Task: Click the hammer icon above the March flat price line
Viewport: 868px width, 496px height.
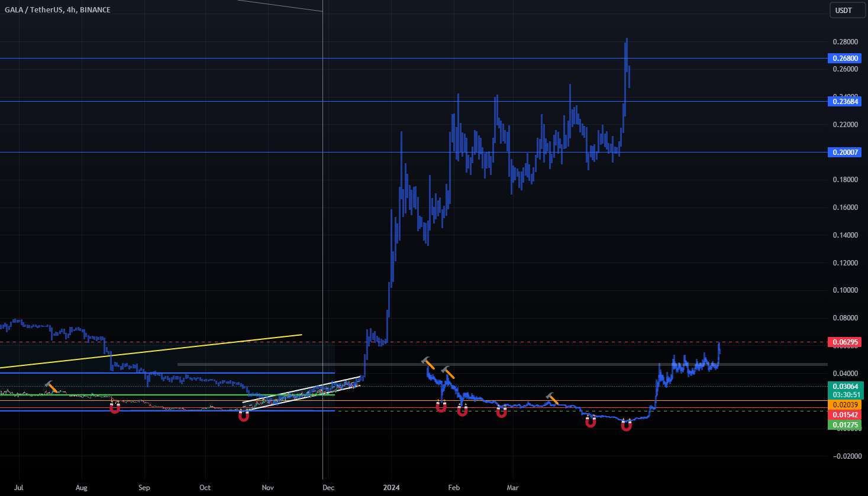Action: [552, 398]
